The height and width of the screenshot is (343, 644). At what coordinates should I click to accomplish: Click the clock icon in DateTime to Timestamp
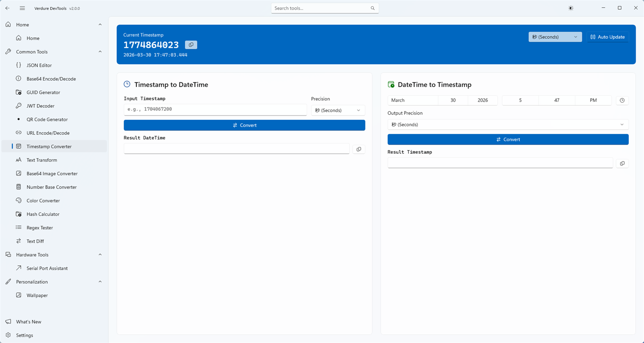click(x=622, y=100)
